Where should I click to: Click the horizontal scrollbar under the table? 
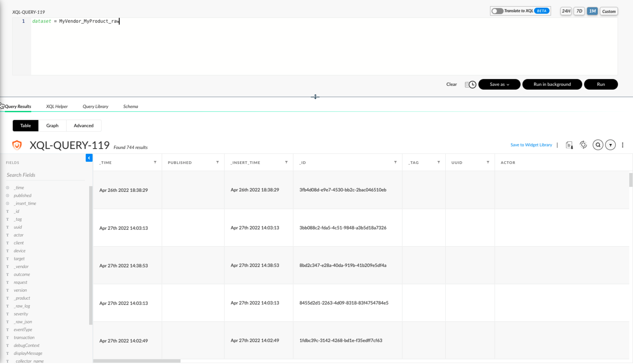coord(137,361)
